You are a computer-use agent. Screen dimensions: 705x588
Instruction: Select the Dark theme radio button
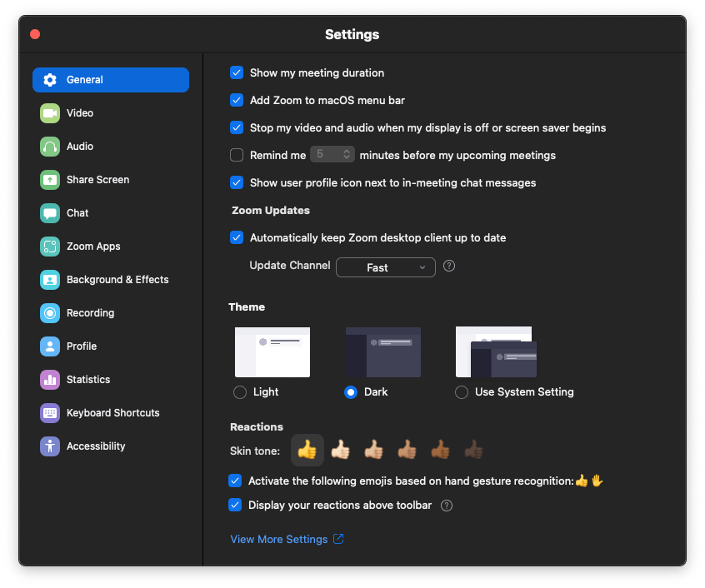point(351,392)
